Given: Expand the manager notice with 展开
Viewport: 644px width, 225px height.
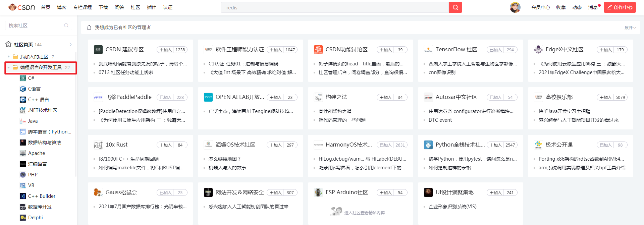Looking at the screenshot, I should click(630, 27).
